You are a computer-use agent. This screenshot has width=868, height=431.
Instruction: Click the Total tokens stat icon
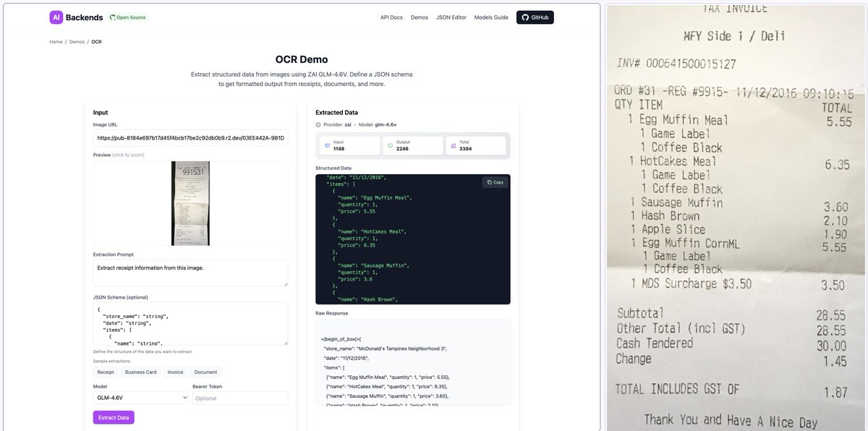(453, 145)
